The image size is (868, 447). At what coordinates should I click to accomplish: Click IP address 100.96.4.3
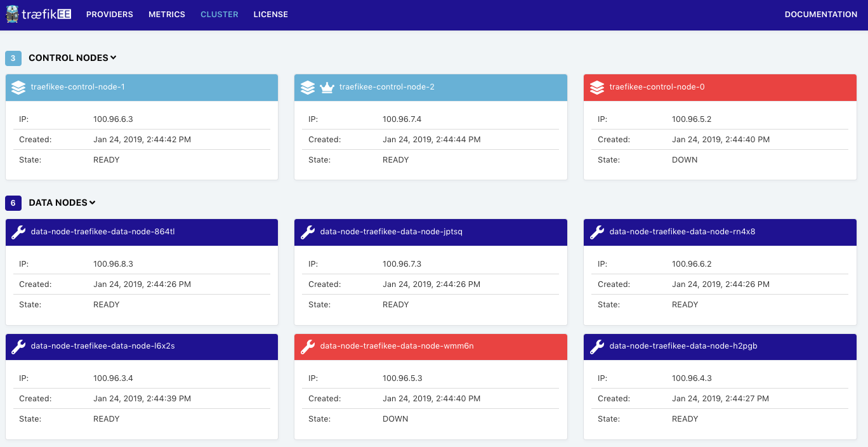pos(692,378)
